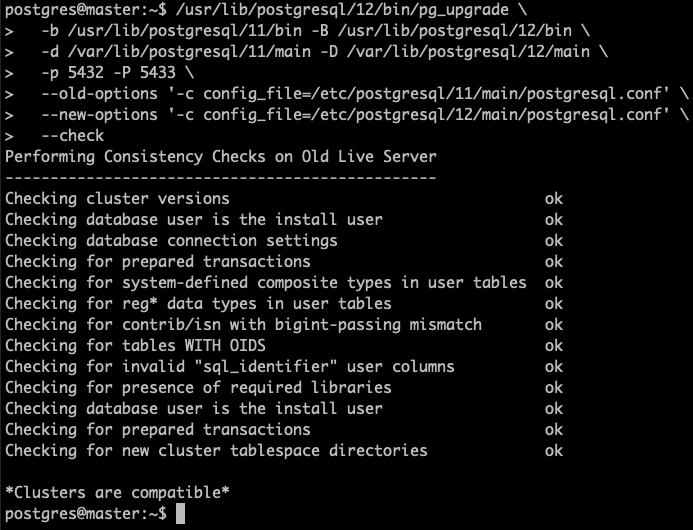The width and height of the screenshot is (693, 530).
Task: Click "Checking database connection settings" line
Action: (171, 241)
